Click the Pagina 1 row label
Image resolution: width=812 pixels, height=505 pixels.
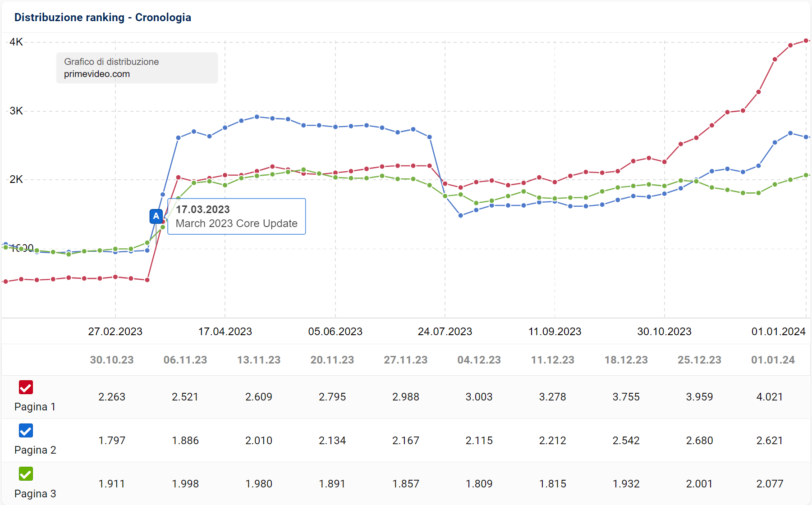[35, 407]
